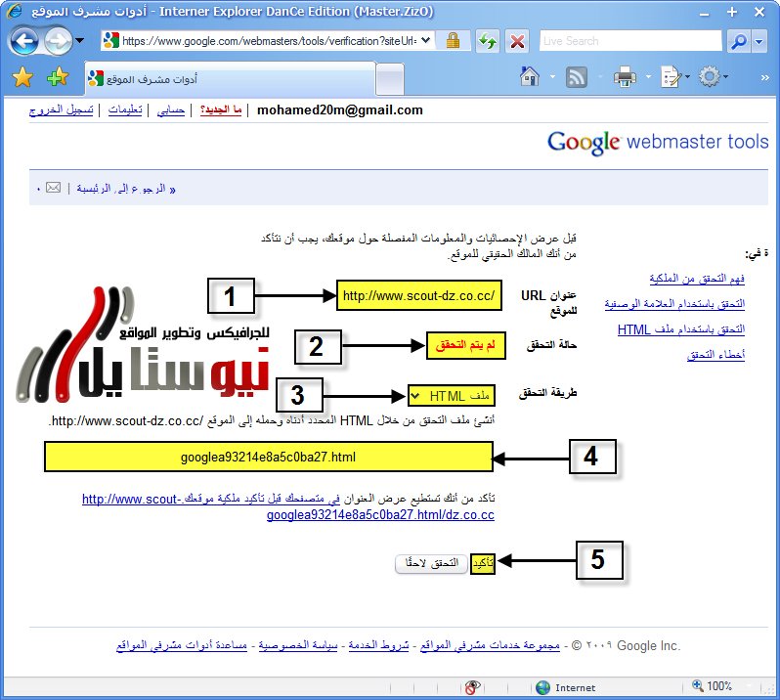The width and height of the screenshot is (780, 700).
Task: Click the Print icon
Action: [x=625, y=77]
